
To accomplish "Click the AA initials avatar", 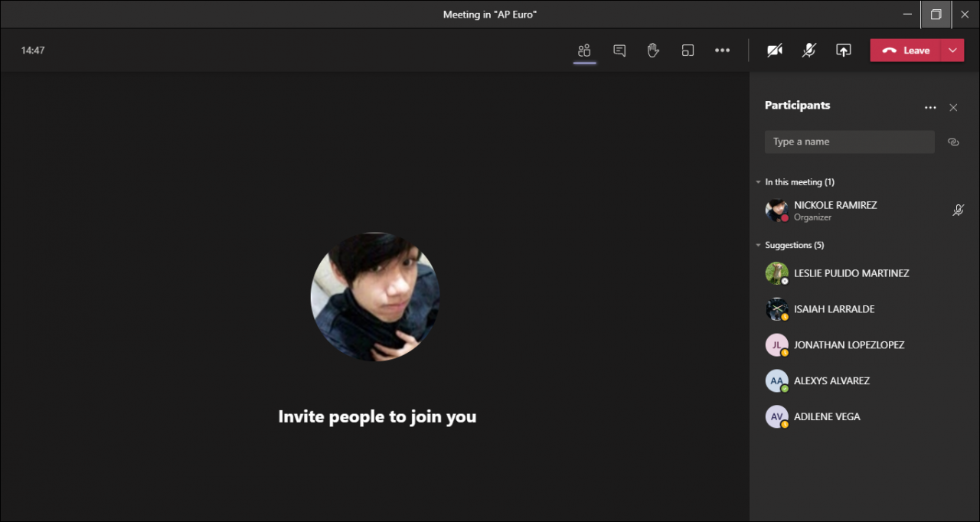I will pos(776,380).
